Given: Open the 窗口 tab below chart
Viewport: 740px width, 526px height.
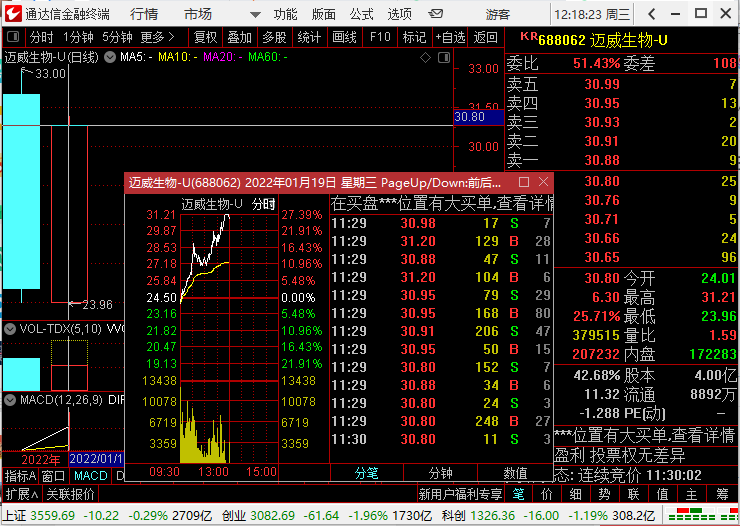Looking at the screenshot, I should 53,476.
